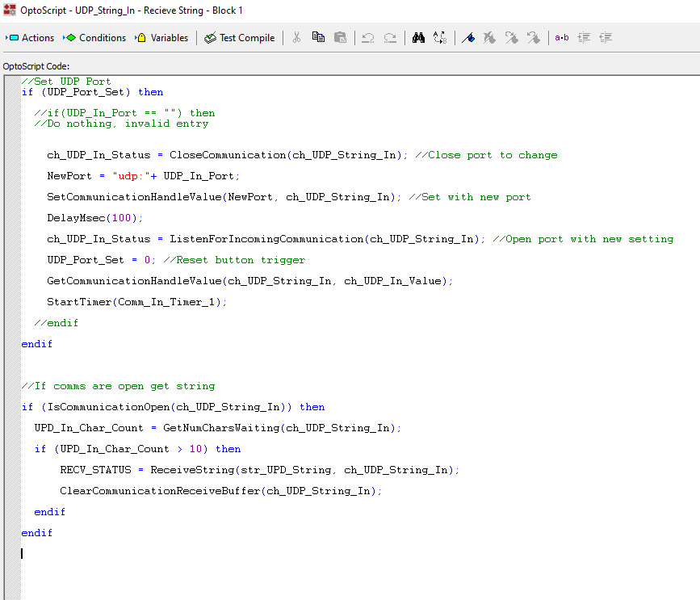
Task: Click the Redo arrow icon
Action: click(390, 37)
